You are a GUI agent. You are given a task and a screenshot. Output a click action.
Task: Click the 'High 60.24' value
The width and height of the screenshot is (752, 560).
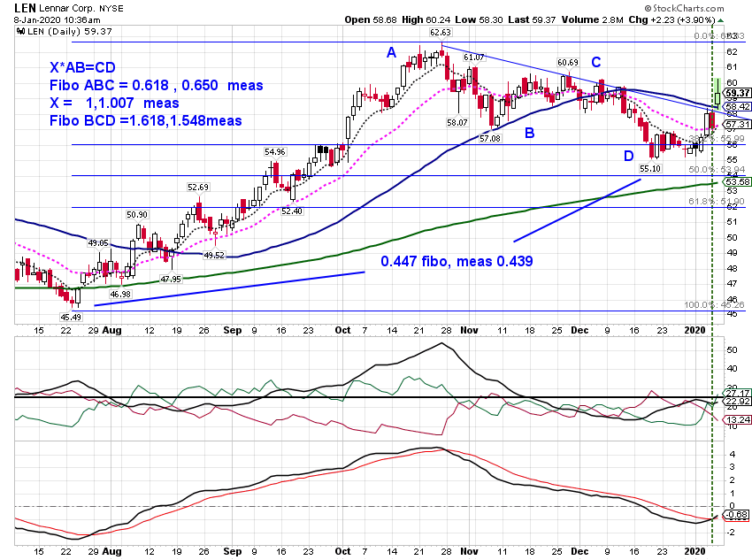coord(425,19)
